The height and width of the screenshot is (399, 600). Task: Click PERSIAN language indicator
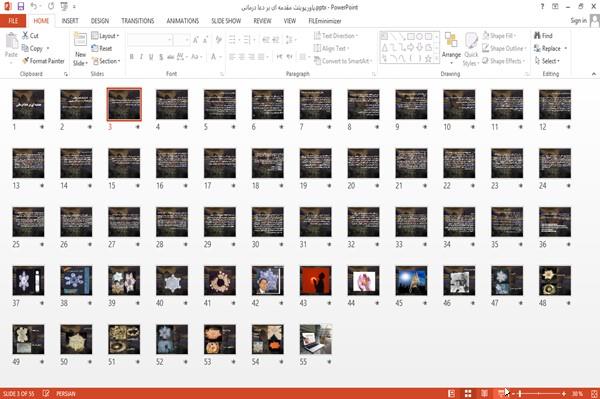[x=66, y=393]
